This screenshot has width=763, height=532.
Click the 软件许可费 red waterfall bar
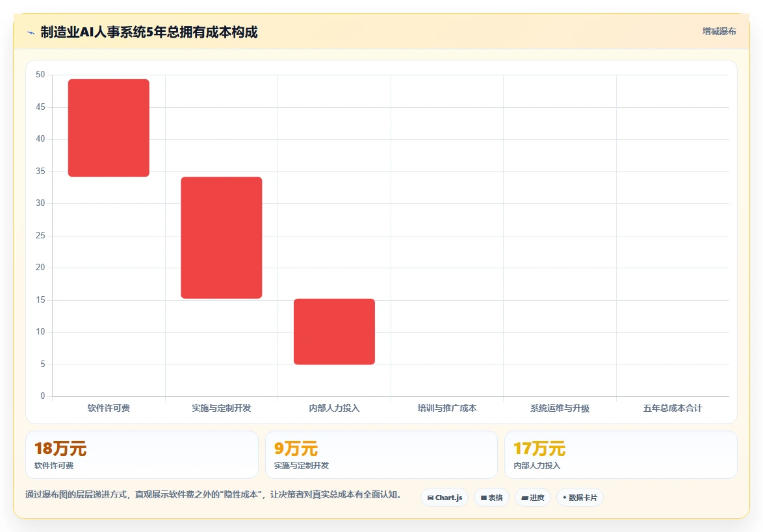[x=109, y=128]
